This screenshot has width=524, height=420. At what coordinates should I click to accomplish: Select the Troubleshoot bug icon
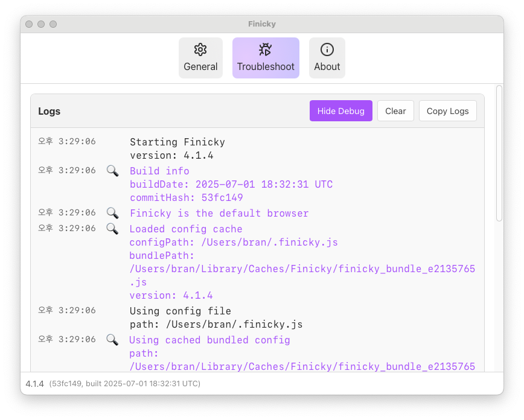(266, 49)
